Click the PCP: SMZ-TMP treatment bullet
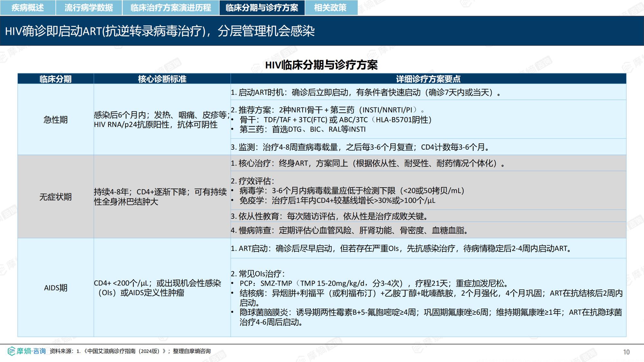644x362 pixels. (370, 283)
